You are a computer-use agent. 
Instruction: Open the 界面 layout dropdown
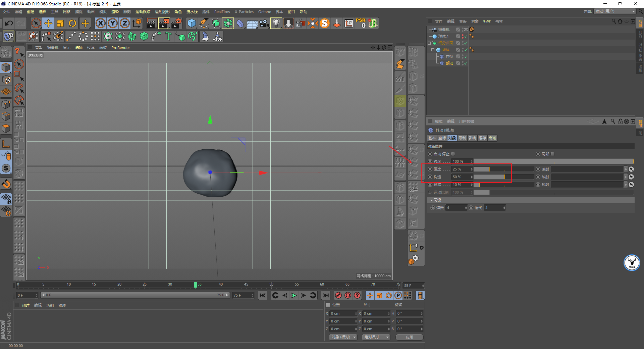615,11
